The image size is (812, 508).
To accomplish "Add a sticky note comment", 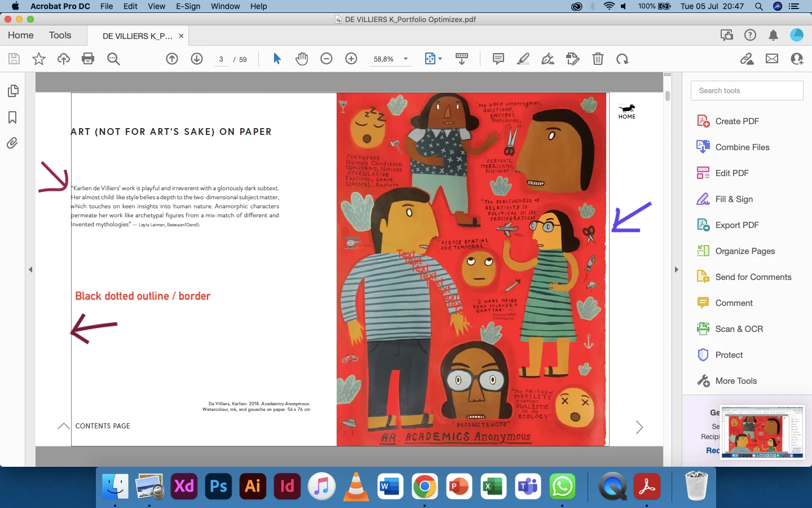I will pyautogui.click(x=498, y=59).
